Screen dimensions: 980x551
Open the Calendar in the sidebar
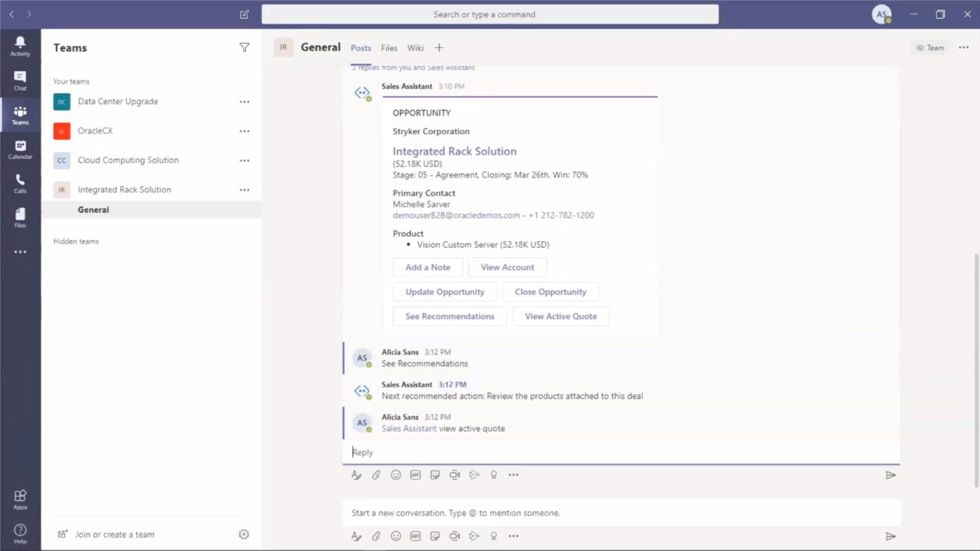[x=20, y=149]
